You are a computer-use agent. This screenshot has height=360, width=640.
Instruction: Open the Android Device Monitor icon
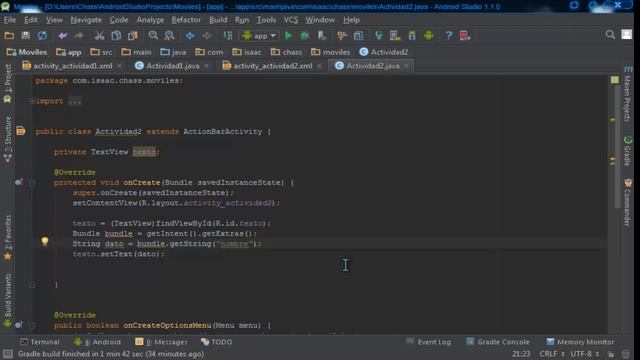(x=429, y=36)
